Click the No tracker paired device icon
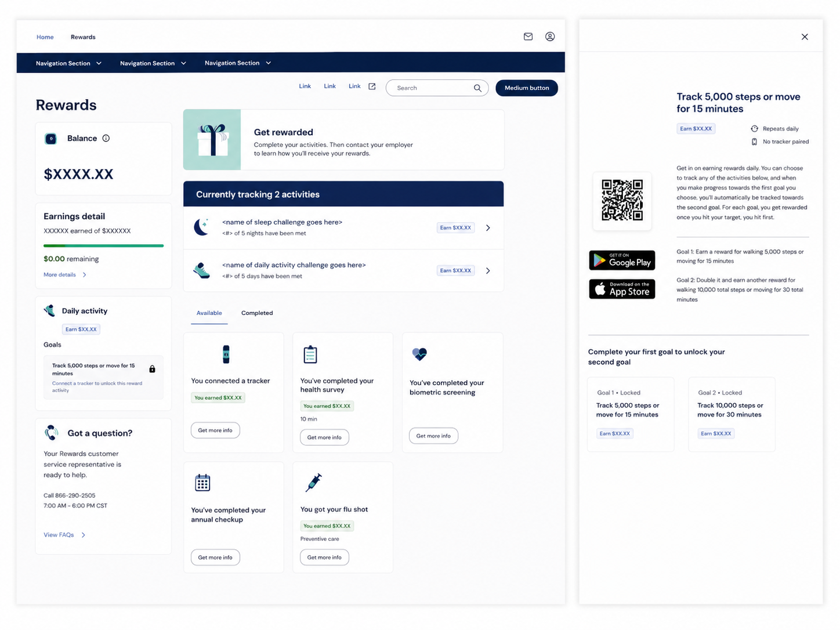 coord(754,142)
